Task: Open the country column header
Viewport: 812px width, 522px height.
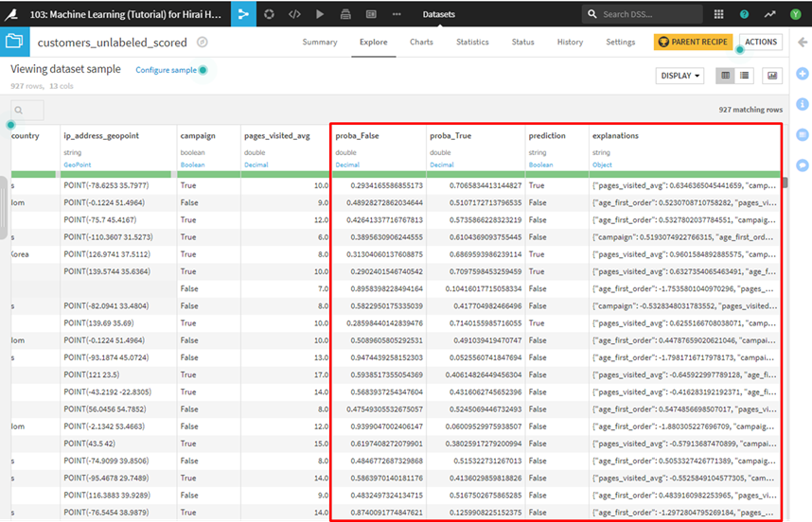Action: [25, 135]
